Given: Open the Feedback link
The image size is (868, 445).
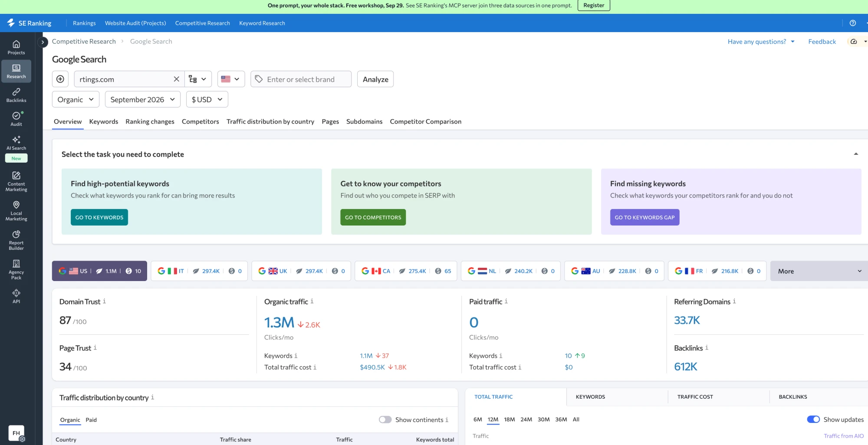Looking at the screenshot, I should (x=822, y=42).
